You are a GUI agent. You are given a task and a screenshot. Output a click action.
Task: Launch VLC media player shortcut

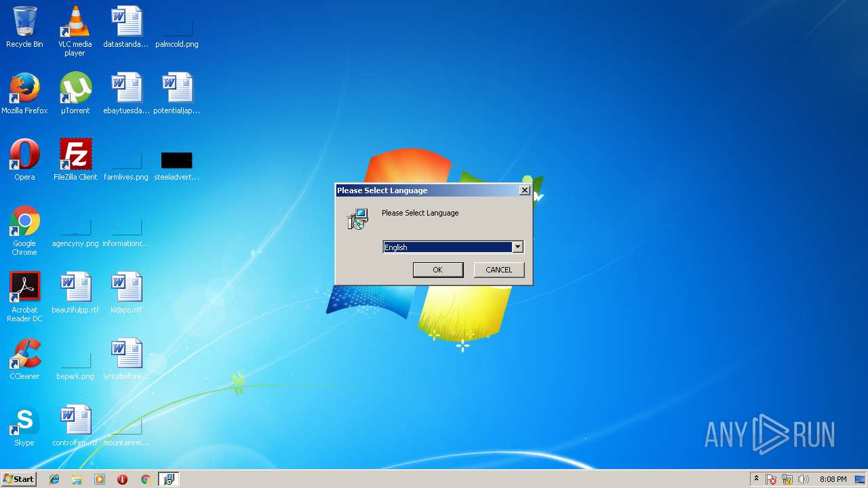pos(75,31)
